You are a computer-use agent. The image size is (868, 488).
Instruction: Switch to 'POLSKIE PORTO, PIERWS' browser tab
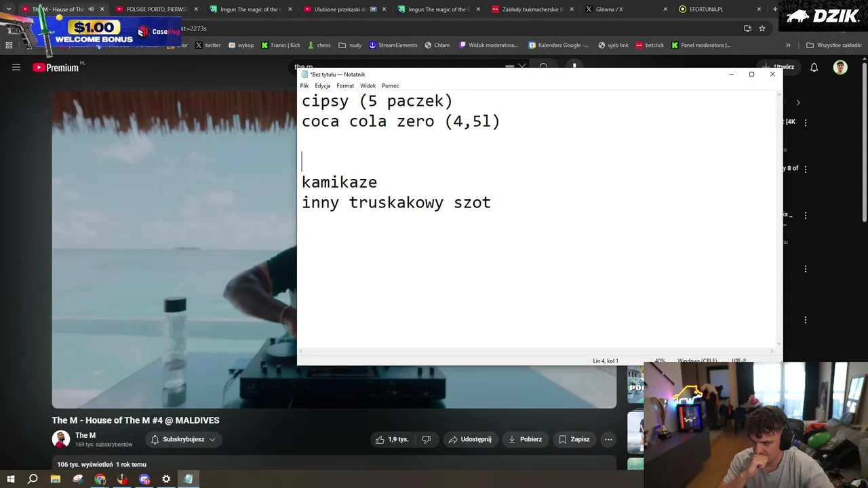point(155,9)
